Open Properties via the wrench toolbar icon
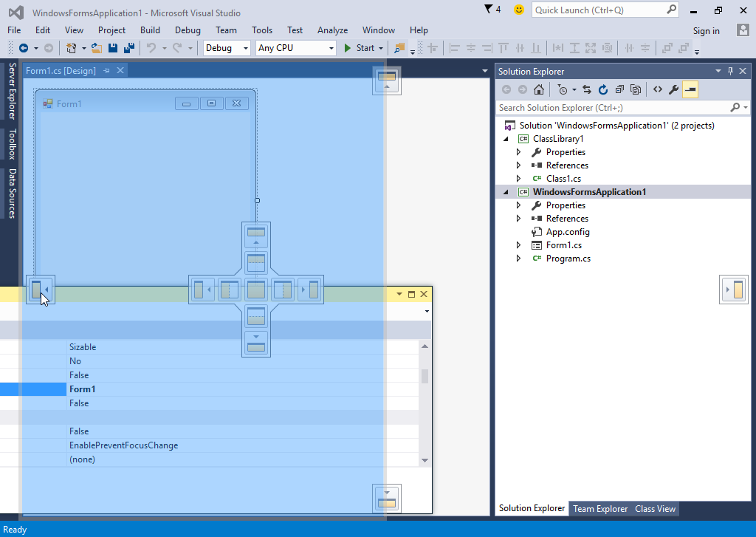 673,89
